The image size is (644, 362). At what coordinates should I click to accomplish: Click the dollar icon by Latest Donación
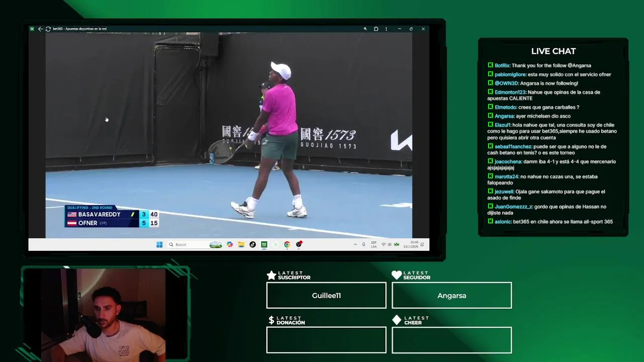pyautogui.click(x=271, y=320)
